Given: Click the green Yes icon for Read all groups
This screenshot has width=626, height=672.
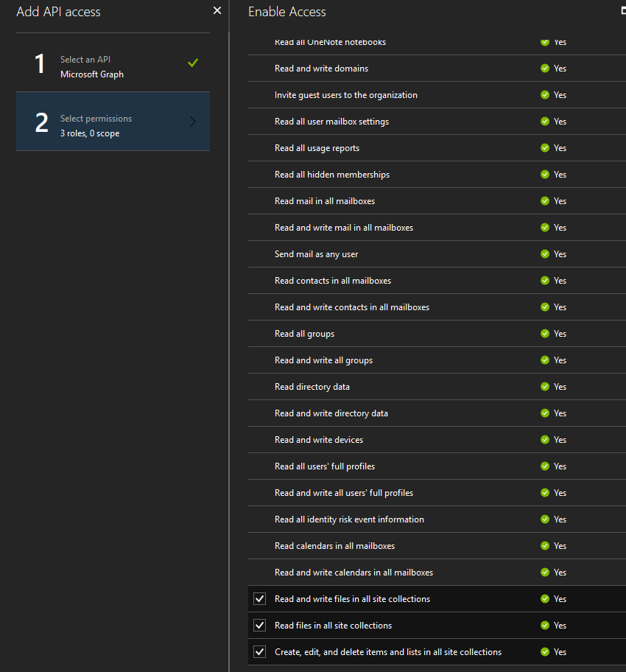Looking at the screenshot, I should click(x=545, y=334).
